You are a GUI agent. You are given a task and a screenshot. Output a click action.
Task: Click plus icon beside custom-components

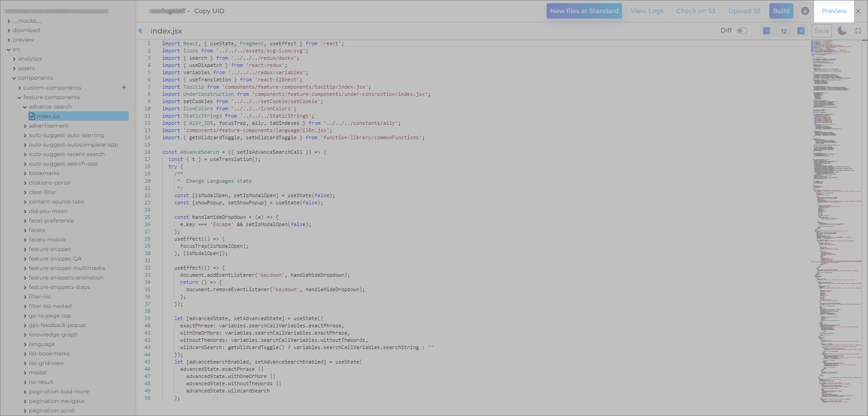[x=123, y=87]
